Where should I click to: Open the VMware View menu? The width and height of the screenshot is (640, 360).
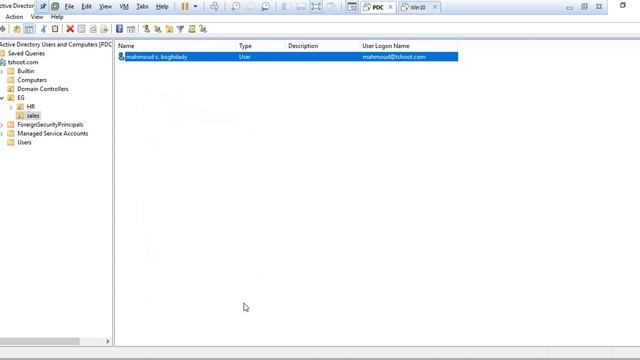click(105, 7)
